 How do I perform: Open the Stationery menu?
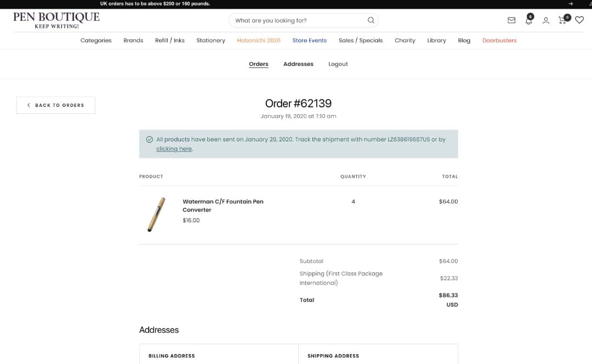coord(210,41)
